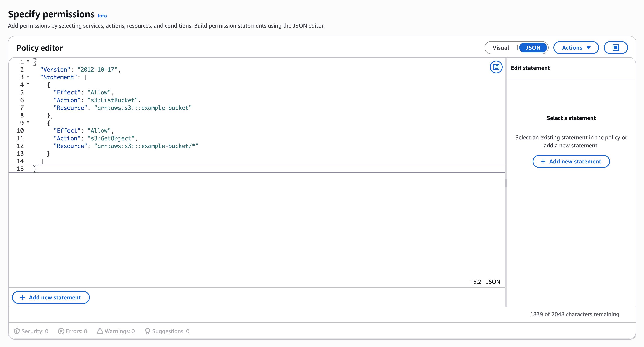The image size is (644, 347).
Task: Click the JSON language label in editor footer
Action: [x=493, y=282]
